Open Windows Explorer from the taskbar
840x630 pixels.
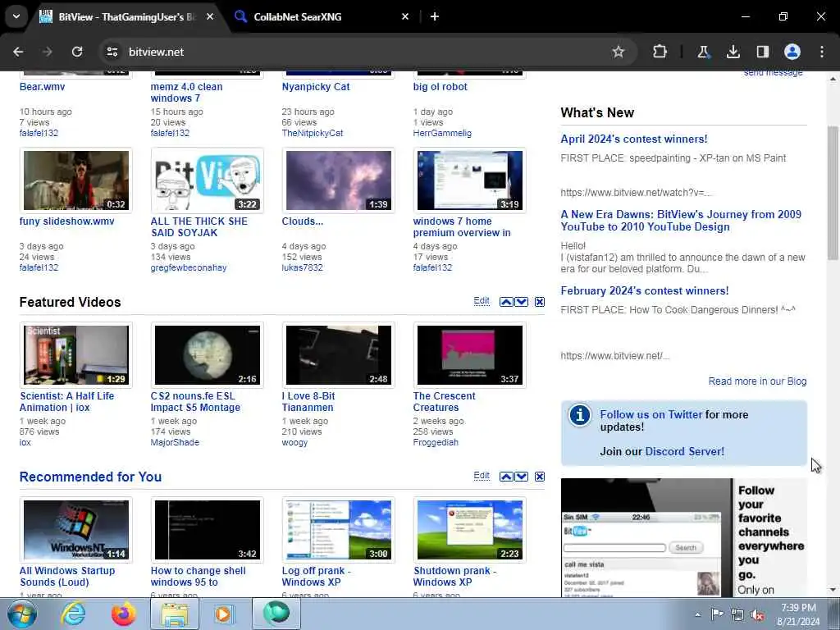click(175, 614)
